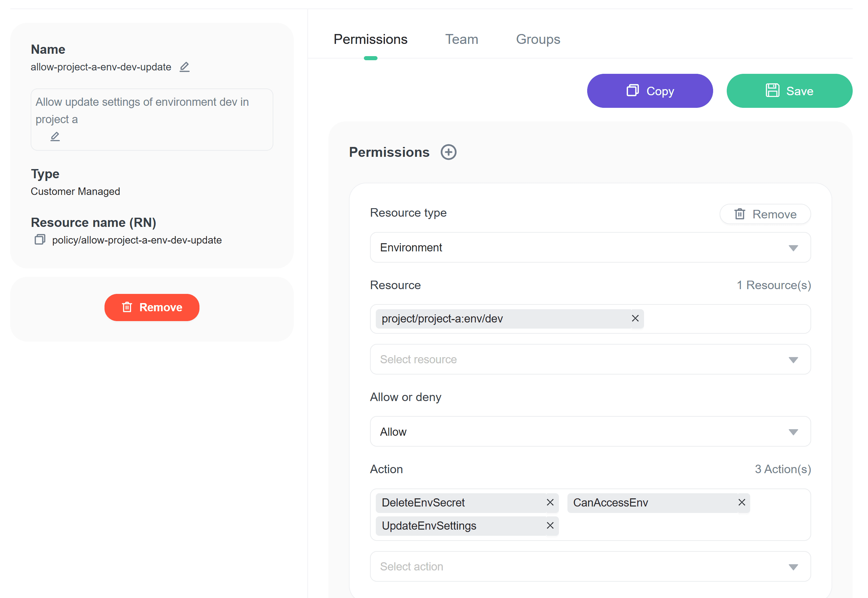868x598 pixels.
Task: Open the Resource type Environment dropdown
Action: pyautogui.click(x=590, y=247)
